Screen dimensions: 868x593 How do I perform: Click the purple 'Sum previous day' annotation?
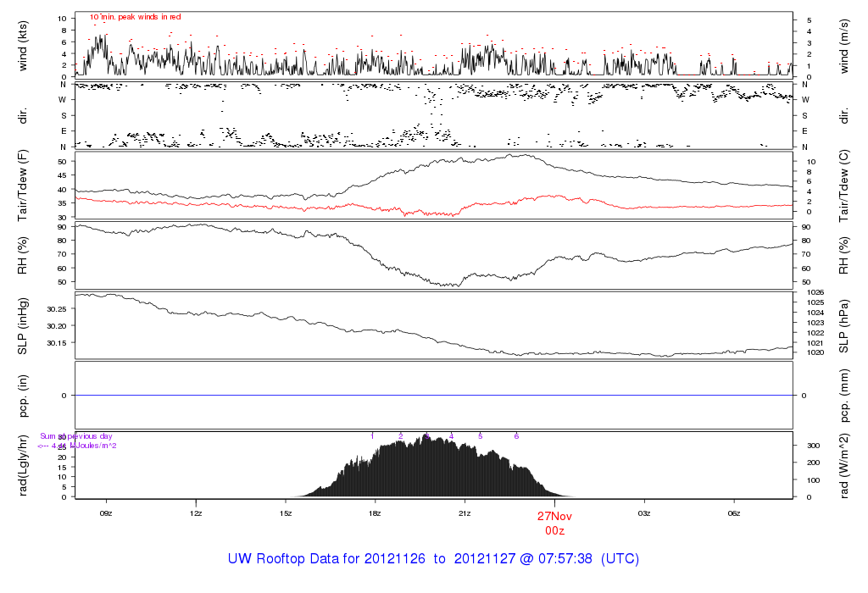click(x=76, y=436)
